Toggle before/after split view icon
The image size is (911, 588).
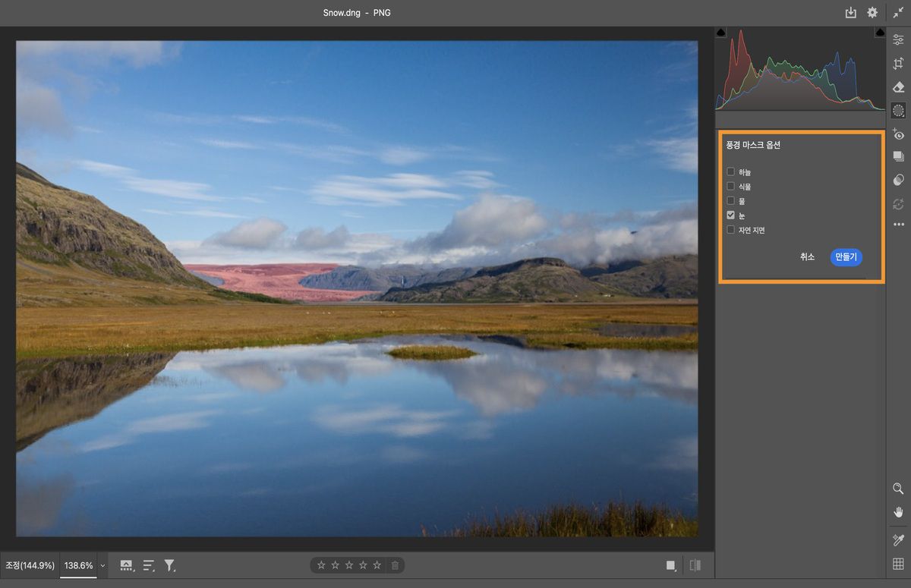(695, 565)
